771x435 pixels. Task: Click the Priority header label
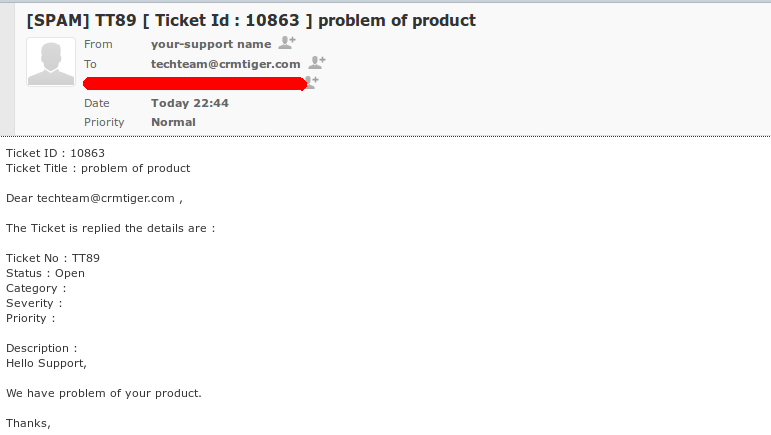click(104, 122)
